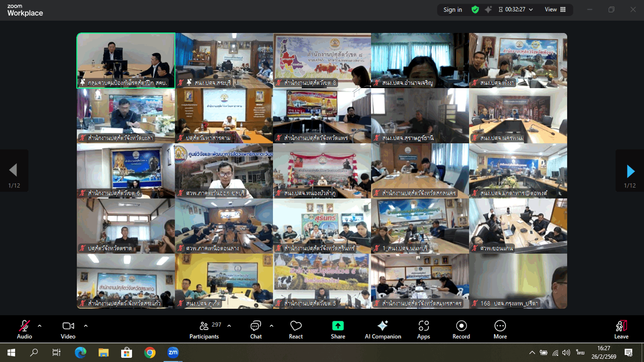
Task: Open the React emoji panel
Action: pyautogui.click(x=295, y=329)
